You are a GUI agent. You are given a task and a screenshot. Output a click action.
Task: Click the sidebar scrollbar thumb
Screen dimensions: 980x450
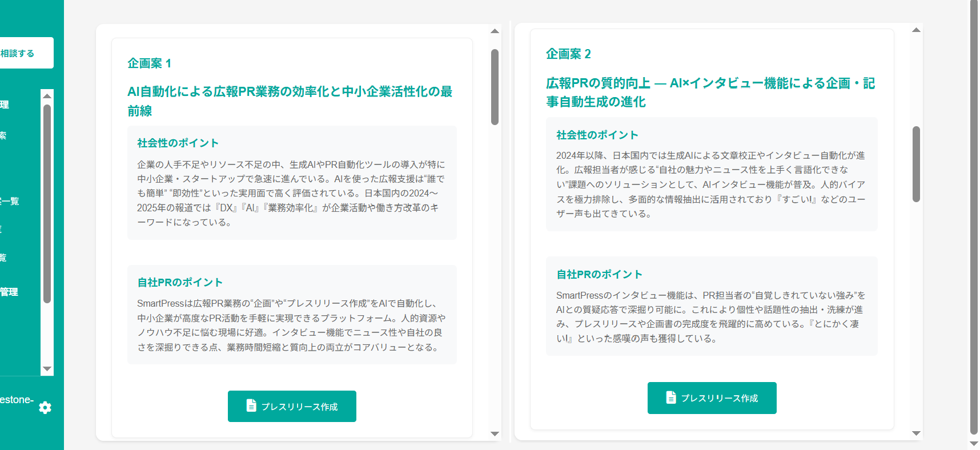[47, 203]
